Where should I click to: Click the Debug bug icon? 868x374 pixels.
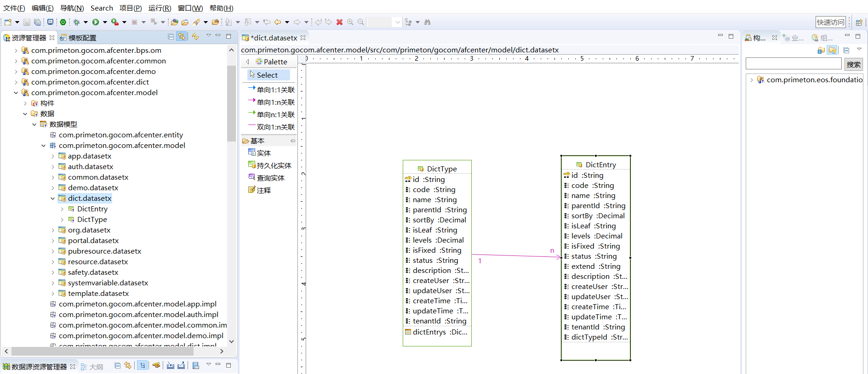click(76, 22)
